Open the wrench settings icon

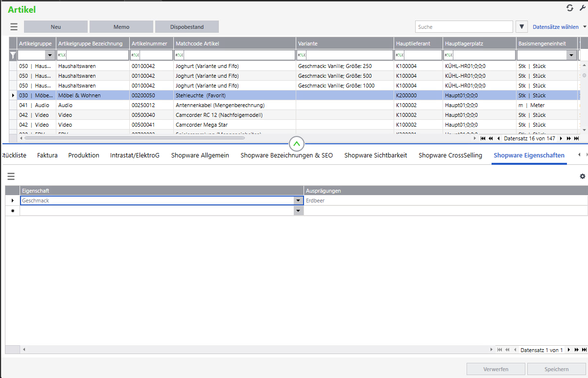582,8
